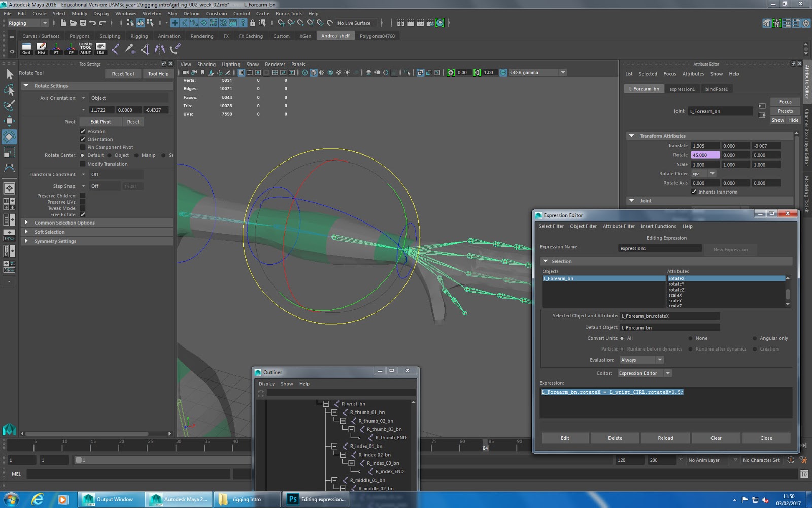The image size is (812, 508).
Task: Click the LRA shelf icon on Andrea_shelf
Action: (100, 48)
